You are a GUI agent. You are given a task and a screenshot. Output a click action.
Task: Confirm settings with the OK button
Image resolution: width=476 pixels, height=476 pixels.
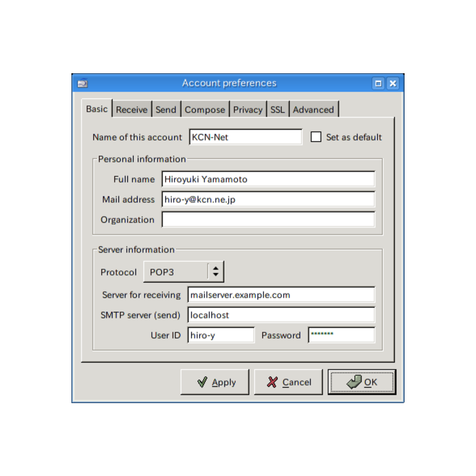(x=361, y=382)
